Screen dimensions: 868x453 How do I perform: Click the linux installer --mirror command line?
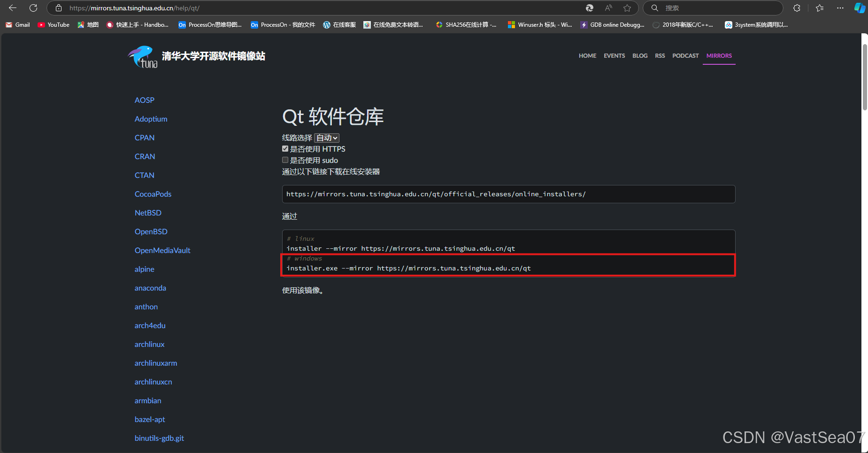[400, 248]
